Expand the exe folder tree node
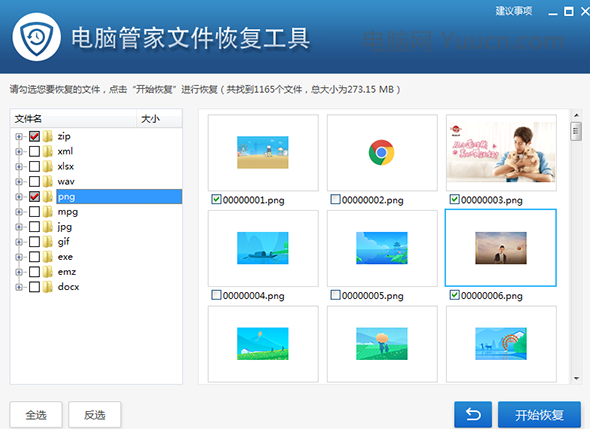Screen dimensions: 590x429 18,257
